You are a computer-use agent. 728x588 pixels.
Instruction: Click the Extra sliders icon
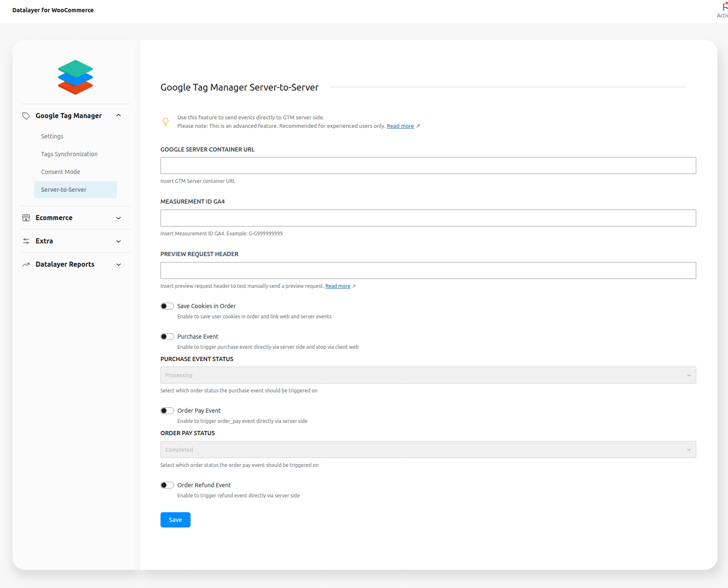26,241
